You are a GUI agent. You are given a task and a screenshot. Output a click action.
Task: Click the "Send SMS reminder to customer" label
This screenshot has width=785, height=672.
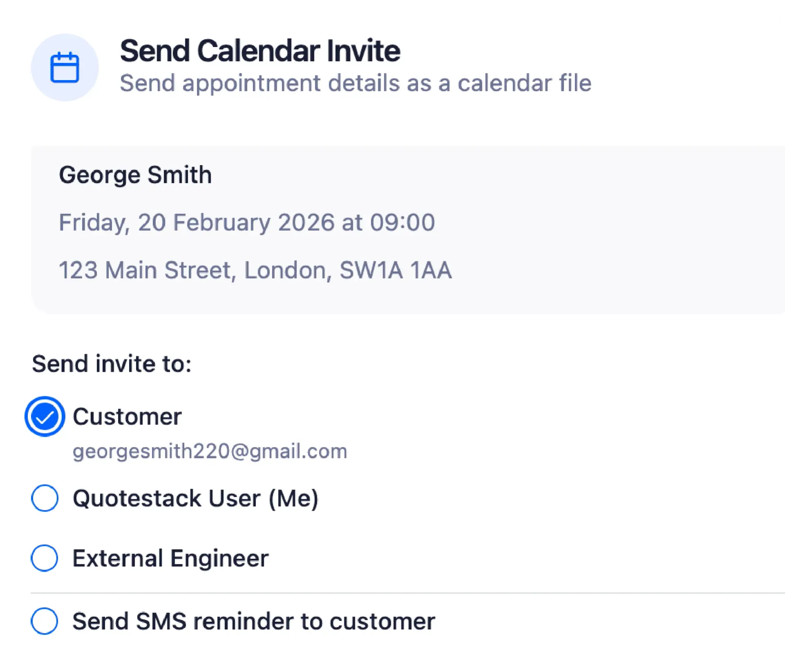pyautogui.click(x=253, y=621)
